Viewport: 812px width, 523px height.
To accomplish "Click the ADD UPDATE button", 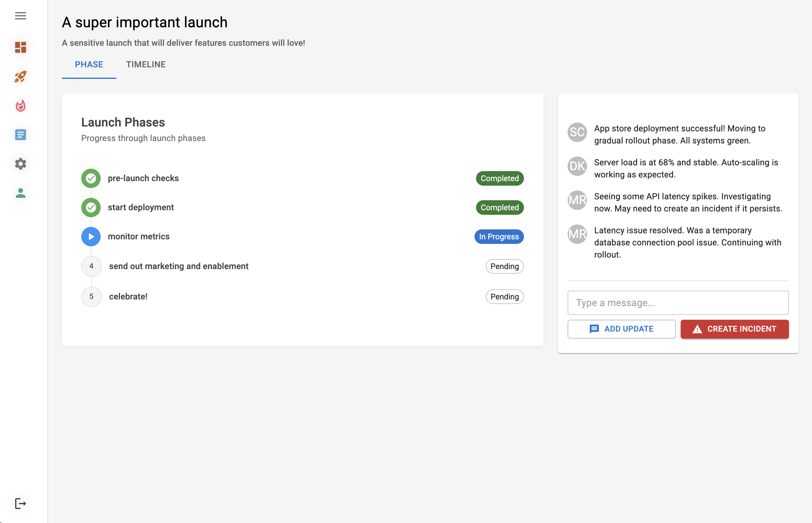I will (x=622, y=329).
